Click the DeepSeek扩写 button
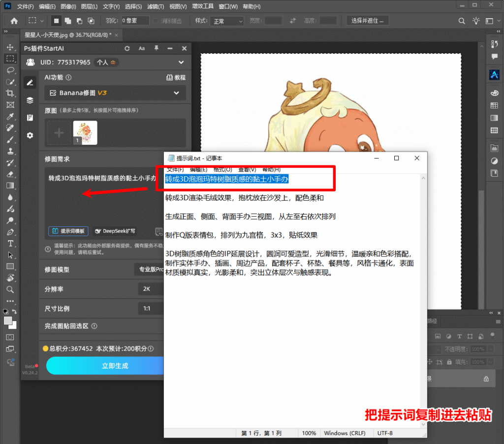The width and height of the screenshot is (504, 444). [115, 231]
